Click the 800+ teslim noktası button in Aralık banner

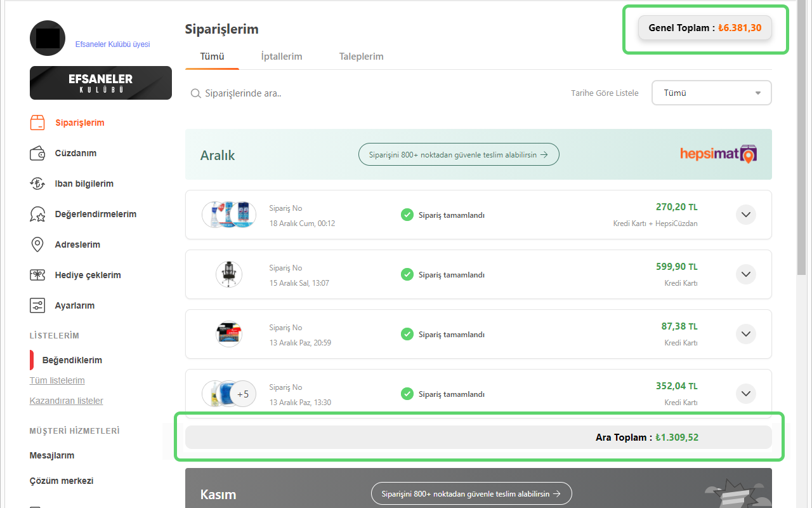tap(458, 154)
